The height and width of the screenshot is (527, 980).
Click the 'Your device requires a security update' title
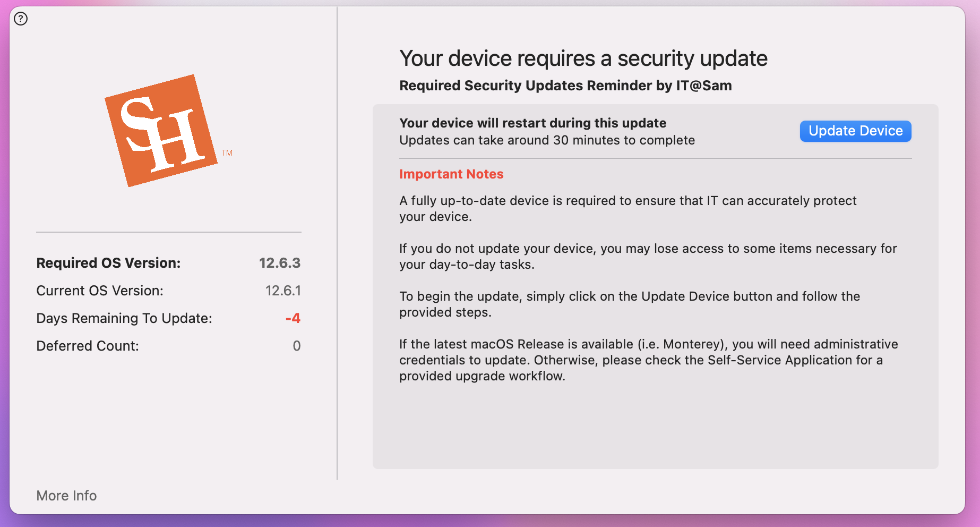pos(583,58)
